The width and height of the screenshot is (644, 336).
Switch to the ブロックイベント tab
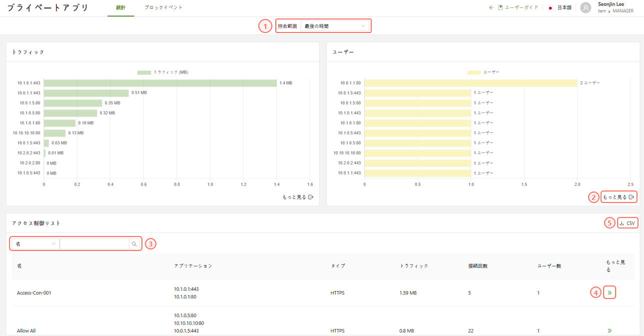pyautogui.click(x=163, y=8)
